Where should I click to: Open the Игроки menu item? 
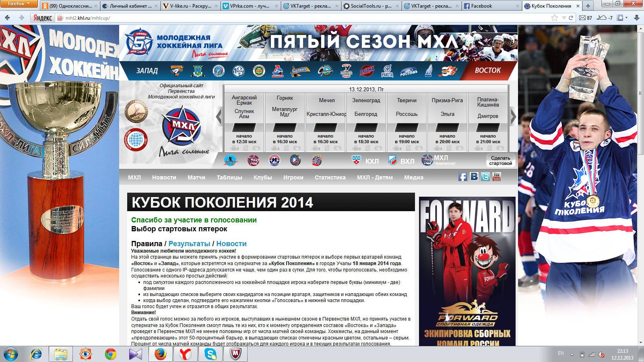tap(293, 177)
